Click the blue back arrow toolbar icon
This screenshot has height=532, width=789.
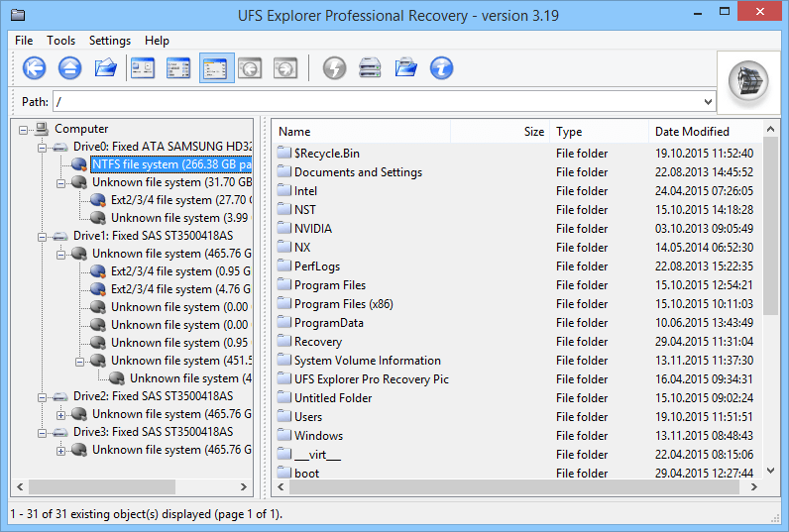tap(35, 67)
